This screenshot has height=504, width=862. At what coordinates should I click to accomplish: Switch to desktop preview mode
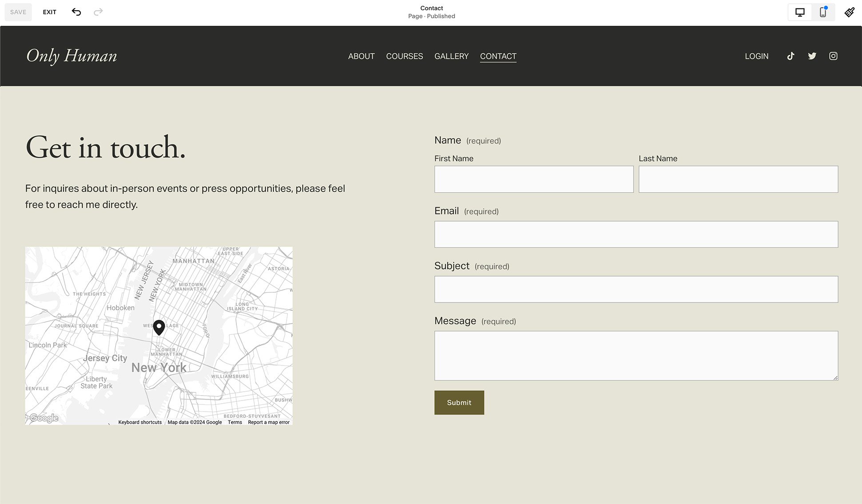point(800,12)
